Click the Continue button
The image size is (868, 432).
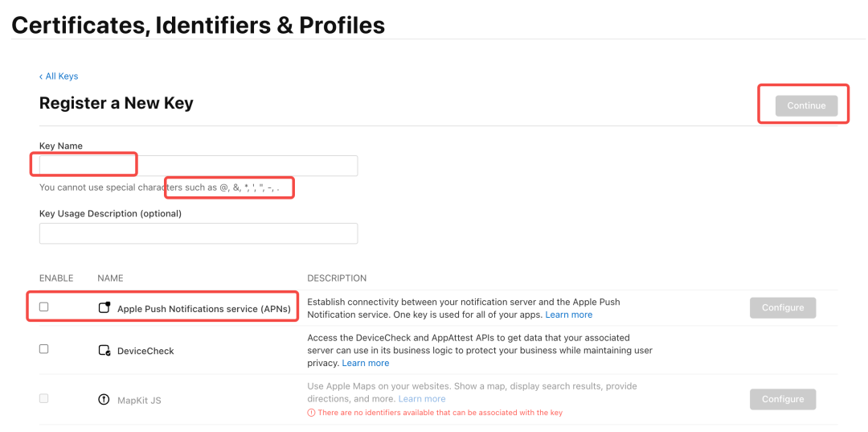(x=807, y=105)
